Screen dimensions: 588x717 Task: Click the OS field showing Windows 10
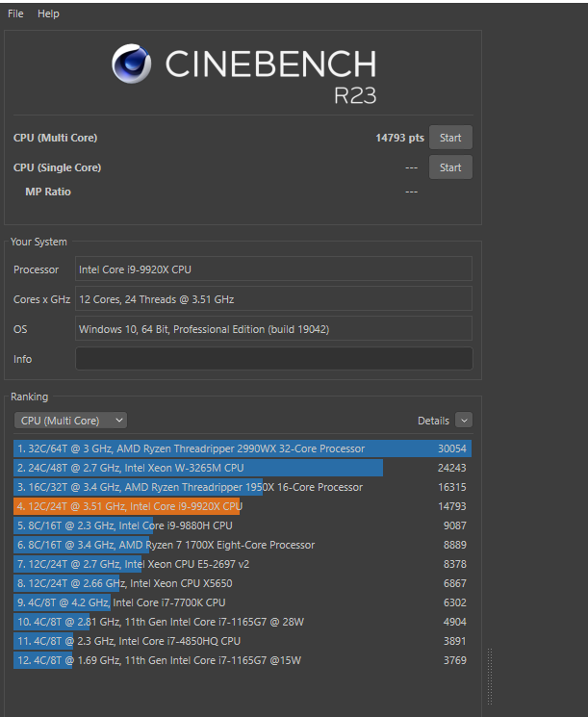(x=273, y=329)
